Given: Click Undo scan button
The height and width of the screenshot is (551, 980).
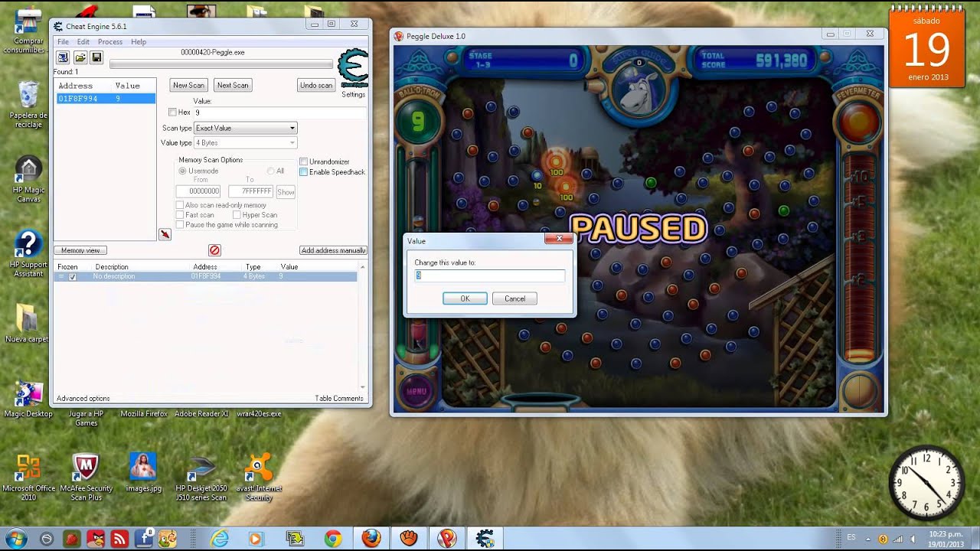Looking at the screenshot, I should pos(316,85).
